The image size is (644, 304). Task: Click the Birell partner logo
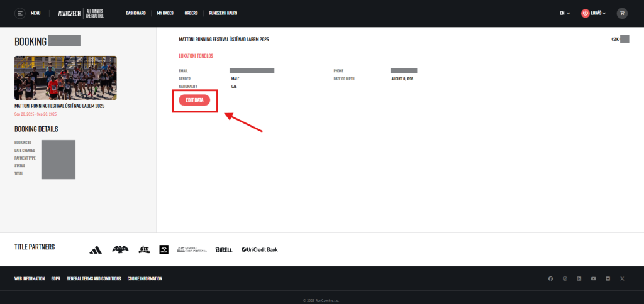click(x=224, y=249)
